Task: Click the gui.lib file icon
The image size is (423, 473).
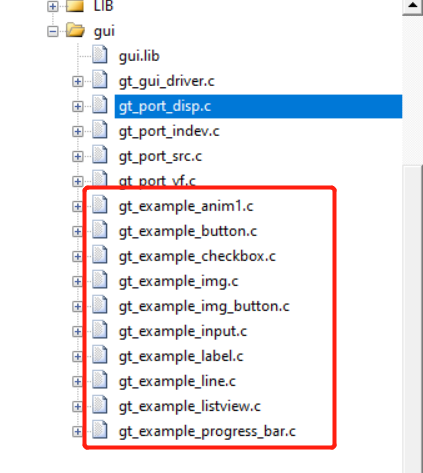Action: 100,55
